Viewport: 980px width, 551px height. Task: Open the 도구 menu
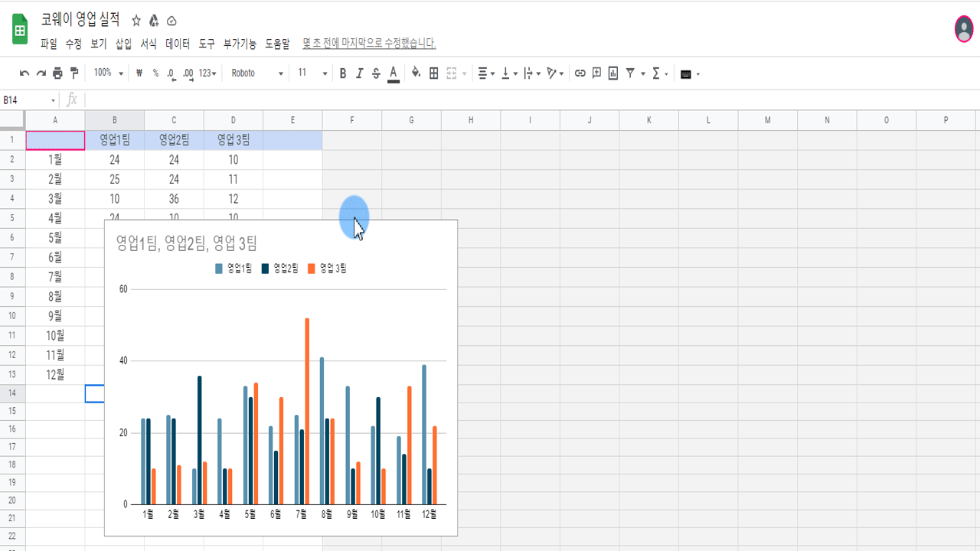click(x=207, y=44)
